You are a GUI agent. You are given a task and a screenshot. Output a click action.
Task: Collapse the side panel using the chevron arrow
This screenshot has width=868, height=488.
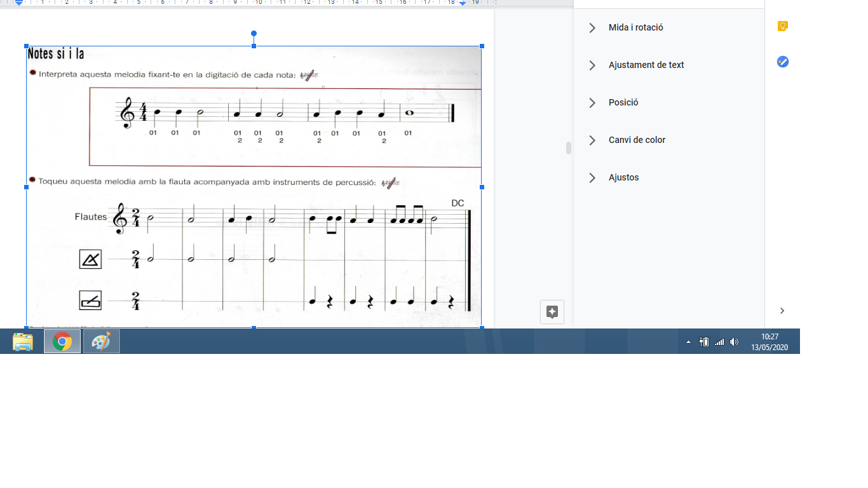[782, 311]
